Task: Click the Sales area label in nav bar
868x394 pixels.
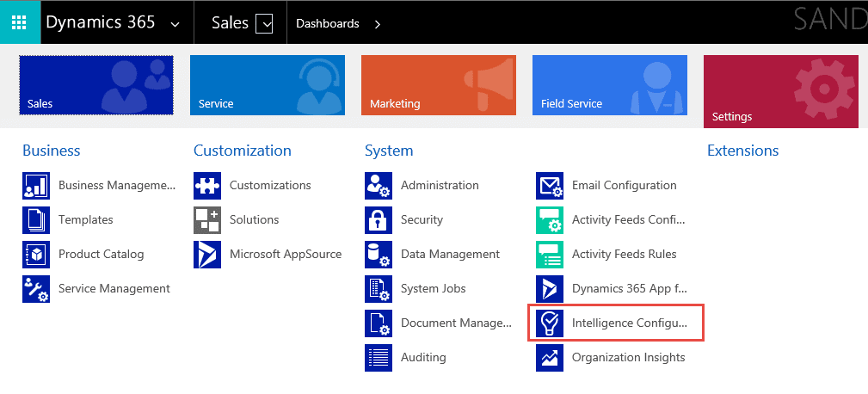Action: tap(231, 22)
